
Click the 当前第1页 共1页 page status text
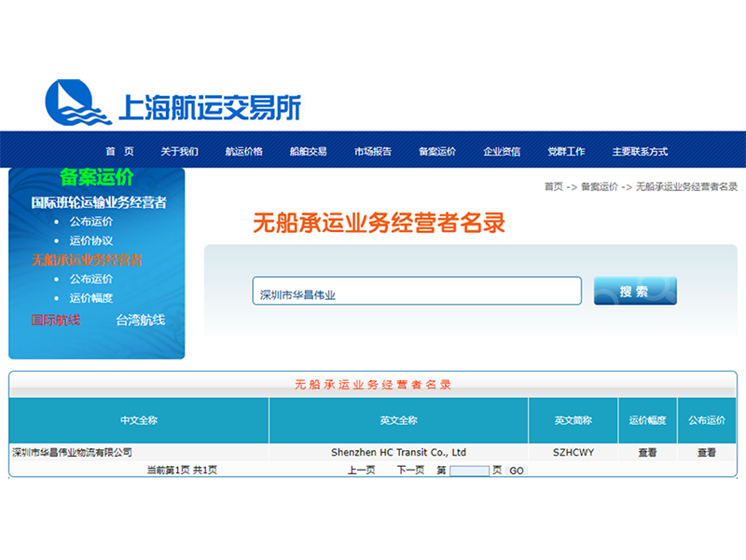tap(182, 471)
